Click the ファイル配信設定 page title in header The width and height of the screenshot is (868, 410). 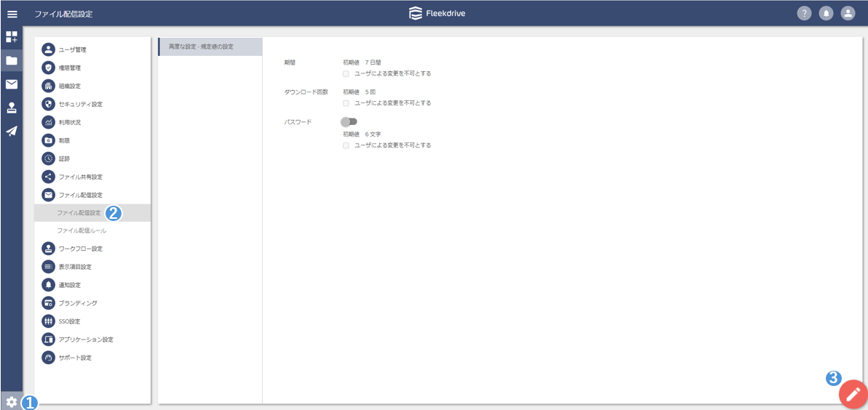pos(63,15)
